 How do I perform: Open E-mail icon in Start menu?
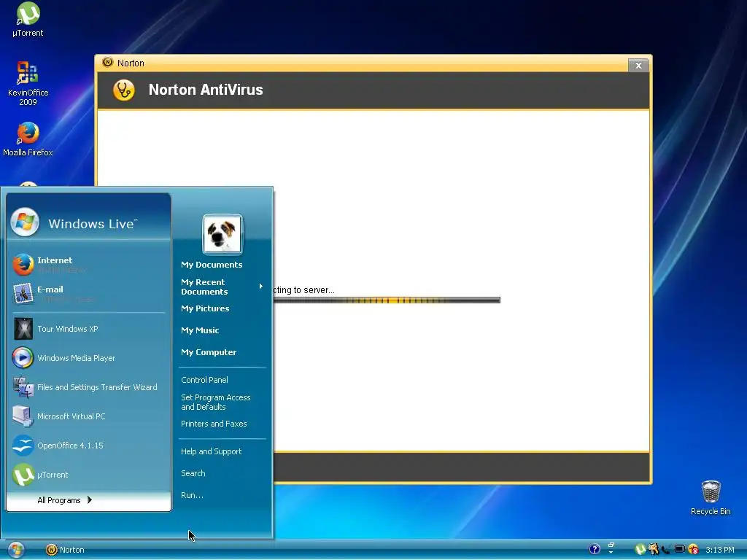[23, 294]
